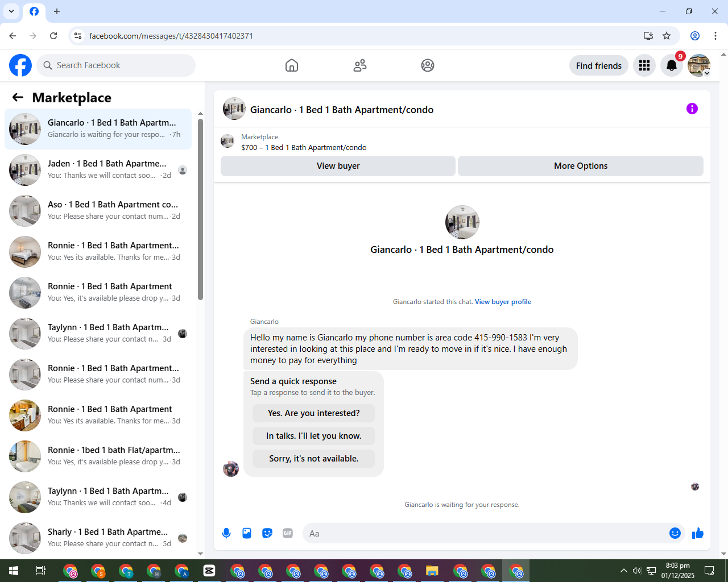Install Facebook app from address bar
The height and width of the screenshot is (582, 728).
coord(648,36)
